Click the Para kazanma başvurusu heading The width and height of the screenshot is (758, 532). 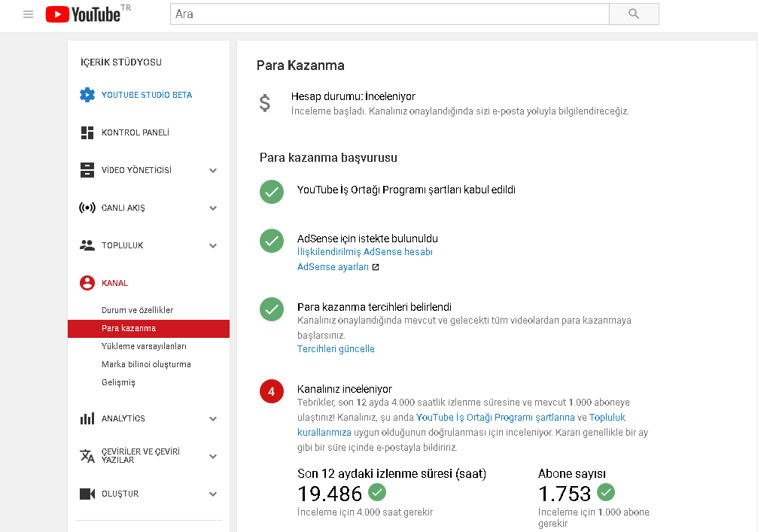(328, 158)
